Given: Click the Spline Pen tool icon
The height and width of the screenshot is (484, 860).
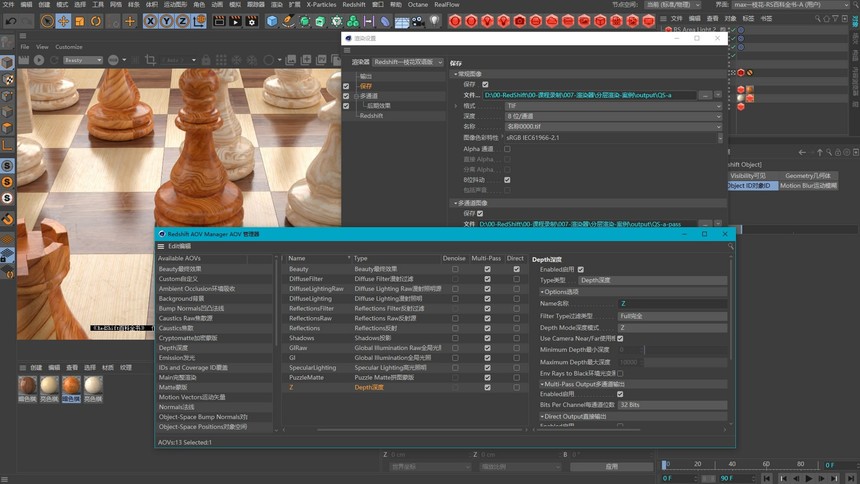Looking at the screenshot, I should (288, 21).
